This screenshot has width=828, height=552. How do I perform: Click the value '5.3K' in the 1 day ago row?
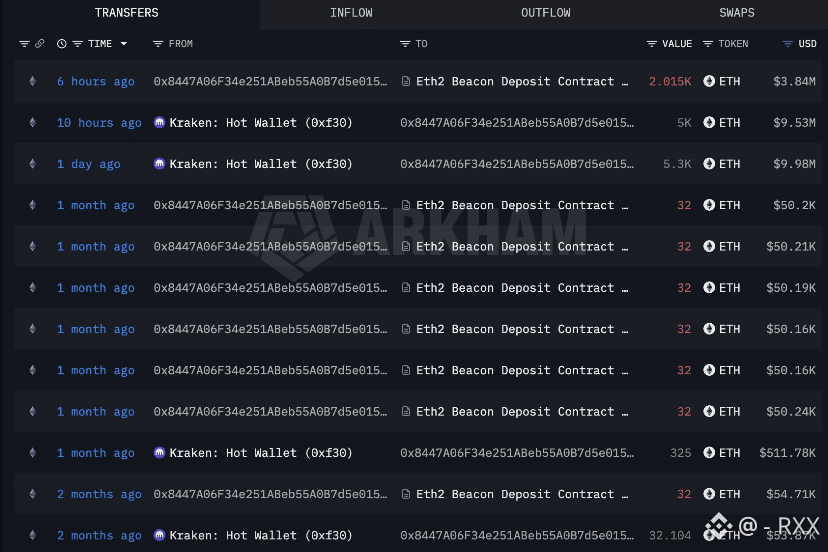pos(677,164)
